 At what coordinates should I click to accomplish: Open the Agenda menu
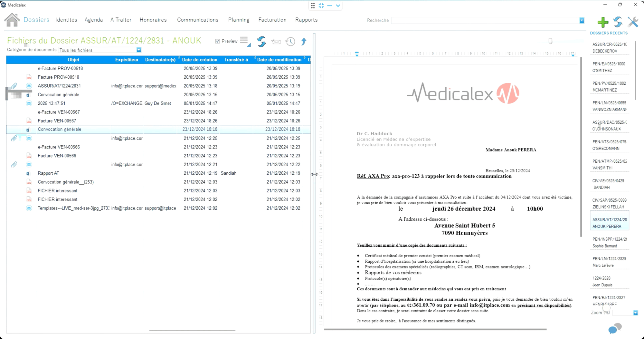point(94,20)
